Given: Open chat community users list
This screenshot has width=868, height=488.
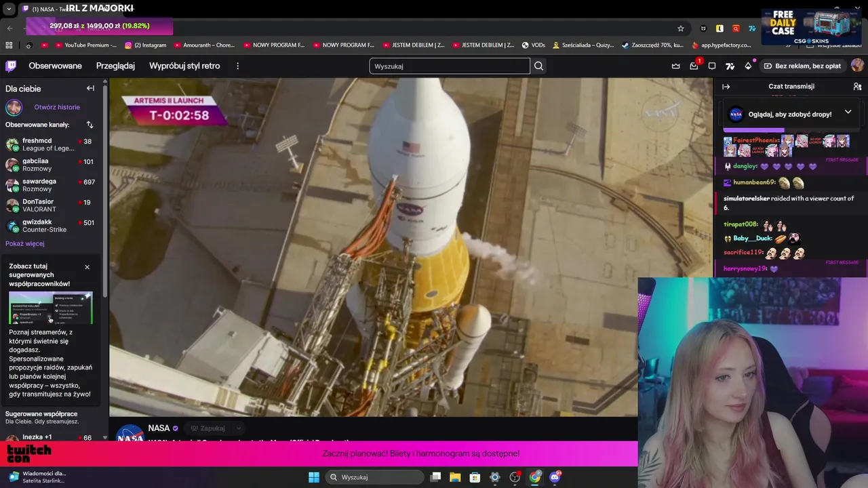Looking at the screenshot, I should coord(857,87).
